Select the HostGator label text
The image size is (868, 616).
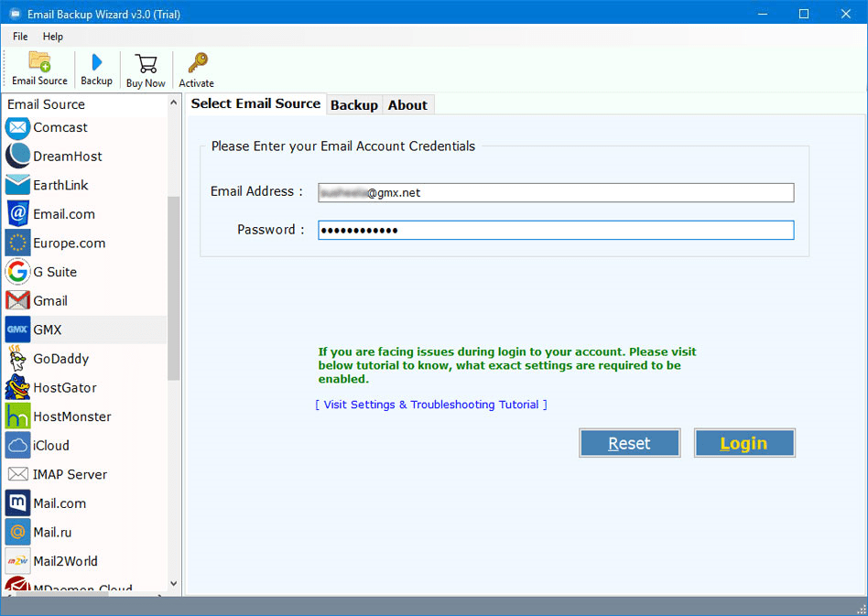point(65,388)
